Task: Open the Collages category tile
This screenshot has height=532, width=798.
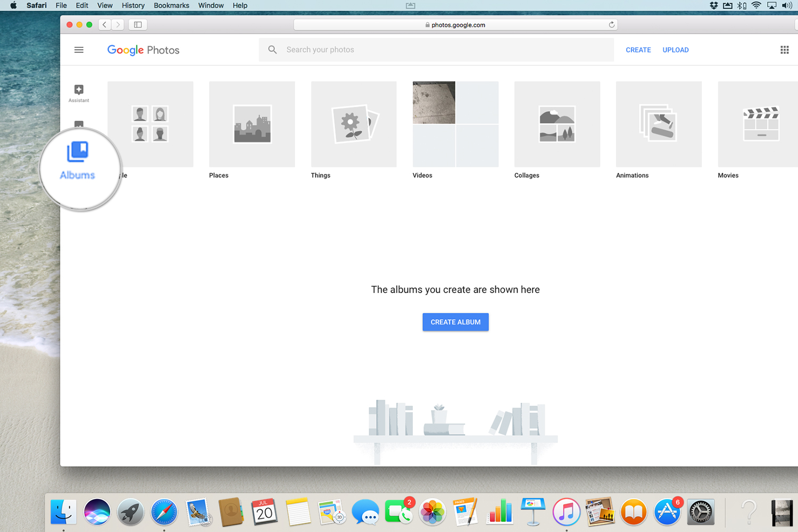Action: coord(557,124)
